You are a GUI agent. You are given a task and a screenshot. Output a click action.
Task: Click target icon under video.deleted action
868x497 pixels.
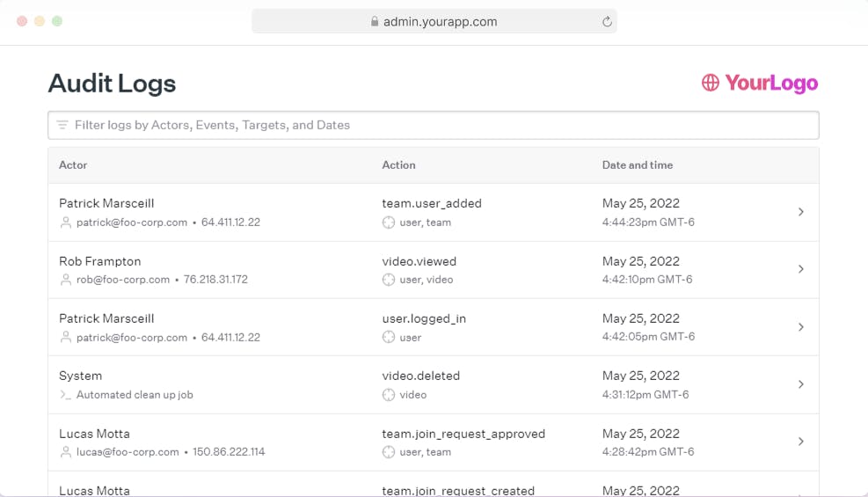click(x=389, y=395)
